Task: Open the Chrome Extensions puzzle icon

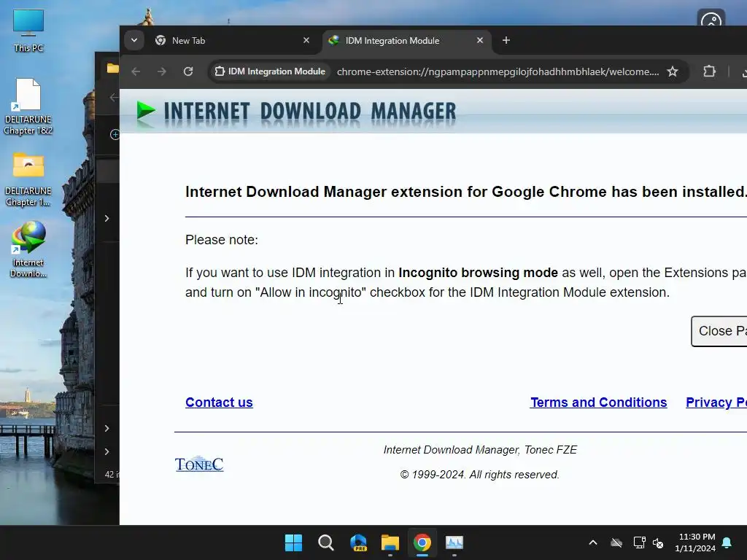Action: click(x=709, y=71)
